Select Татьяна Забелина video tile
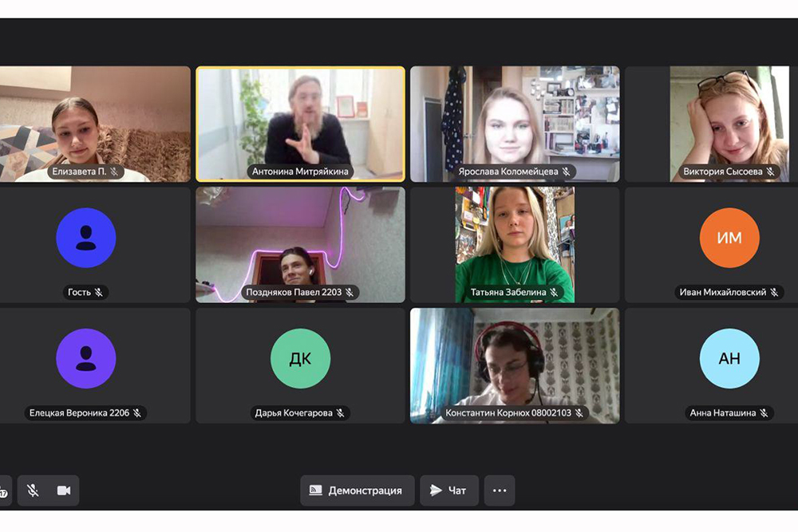Image resolution: width=798 pixels, height=532 pixels. (515, 245)
